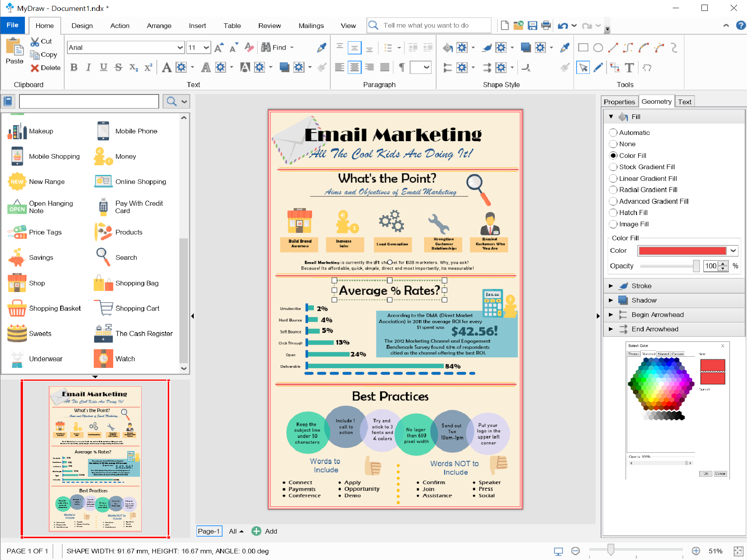Select the Pointer tool
The image size is (747, 560).
click(x=583, y=68)
